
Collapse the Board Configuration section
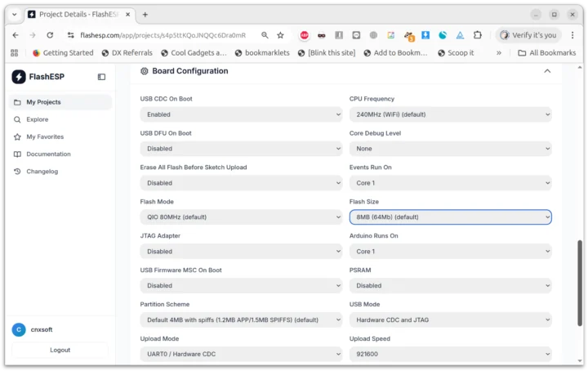coord(547,71)
